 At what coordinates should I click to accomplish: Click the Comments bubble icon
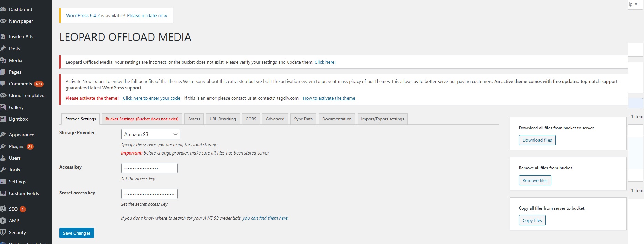click(x=2, y=84)
